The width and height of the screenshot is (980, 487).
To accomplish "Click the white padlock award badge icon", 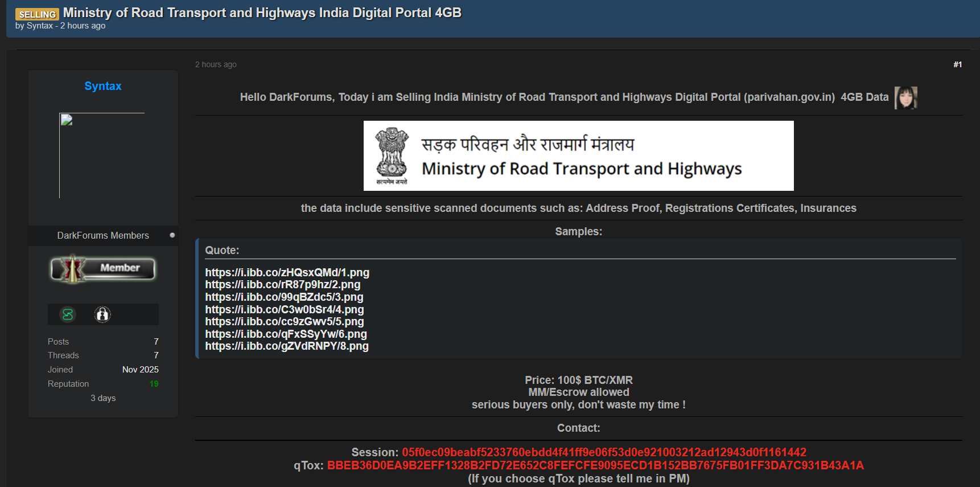I will point(102,314).
